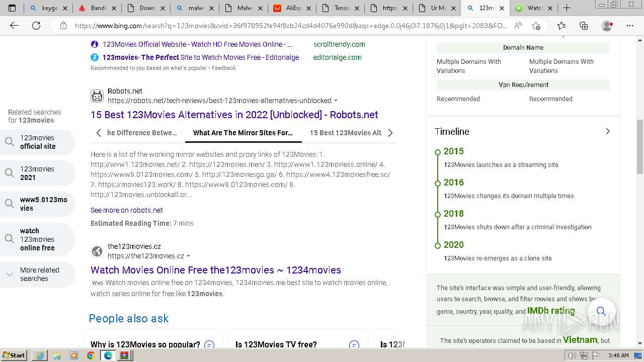644x362 pixels.
Task: Open the Windows Start menu
Action: click(x=14, y=355)
